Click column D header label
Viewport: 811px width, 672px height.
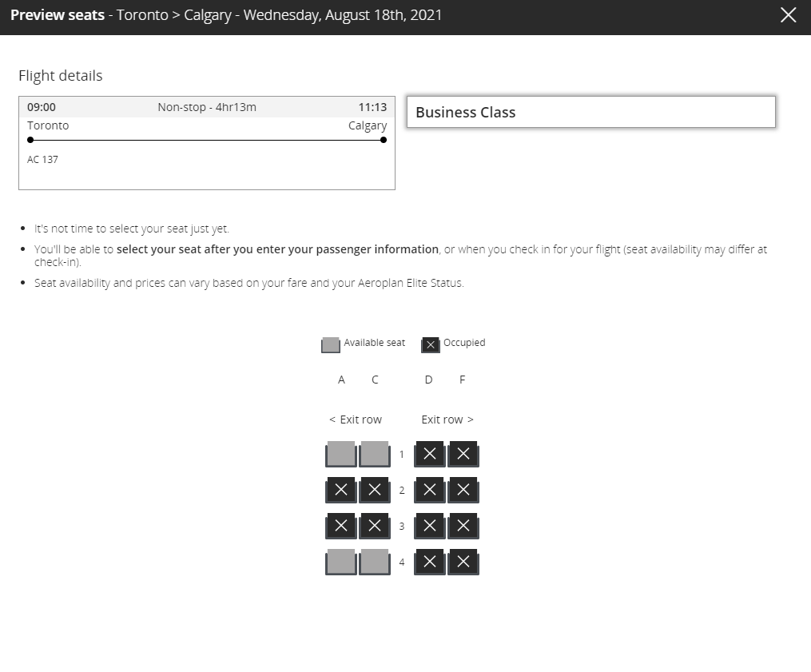pyautogui.click(x=429, y=380)
